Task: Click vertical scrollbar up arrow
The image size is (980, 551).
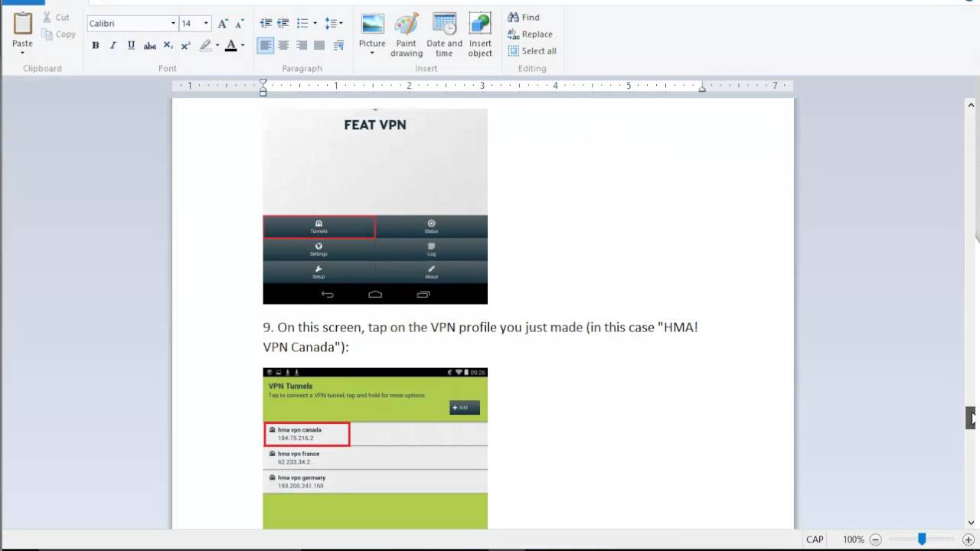Action: (972, 105)
